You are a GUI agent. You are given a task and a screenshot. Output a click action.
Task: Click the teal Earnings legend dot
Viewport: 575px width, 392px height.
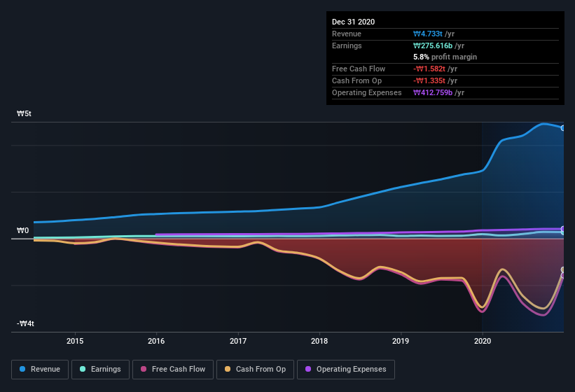83,369
